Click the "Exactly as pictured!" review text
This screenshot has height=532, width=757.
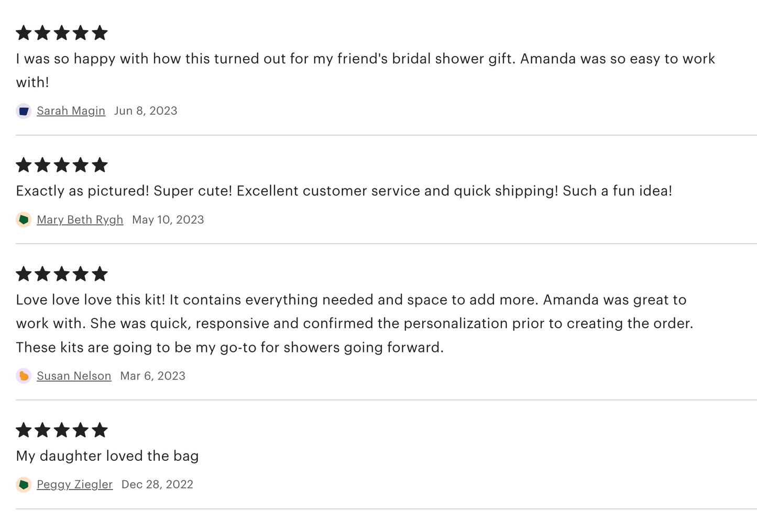click(x=344, y=191)
